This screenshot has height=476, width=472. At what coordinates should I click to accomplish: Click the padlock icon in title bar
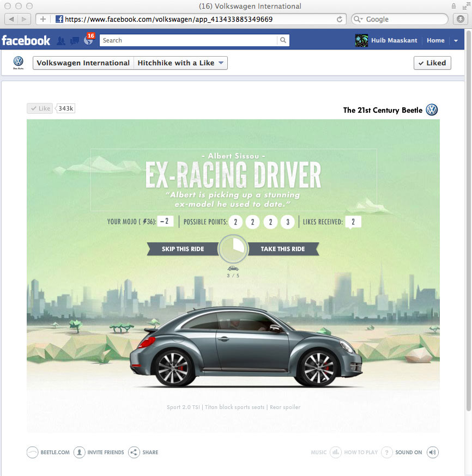tap(453, 6)
